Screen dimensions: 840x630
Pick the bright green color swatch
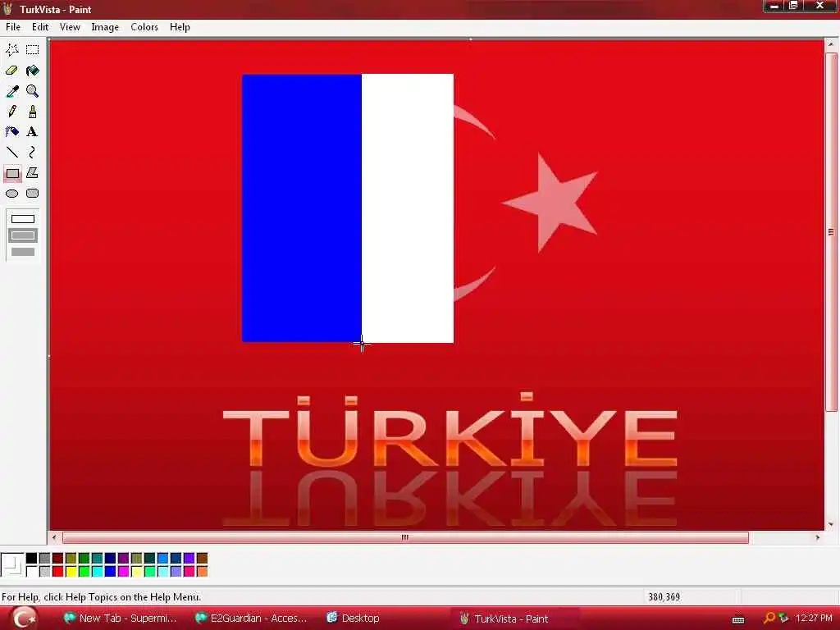[84, 571]
